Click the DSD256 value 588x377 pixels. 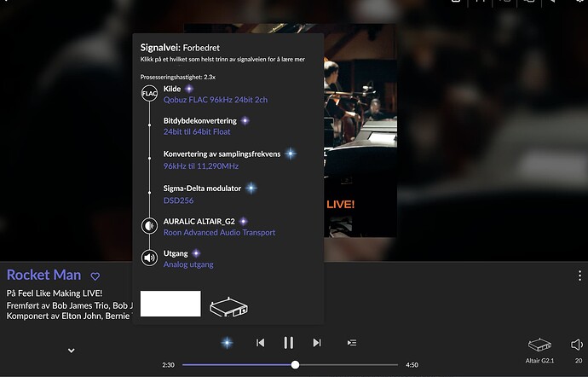pyautogui.click(x=178, y=200)
